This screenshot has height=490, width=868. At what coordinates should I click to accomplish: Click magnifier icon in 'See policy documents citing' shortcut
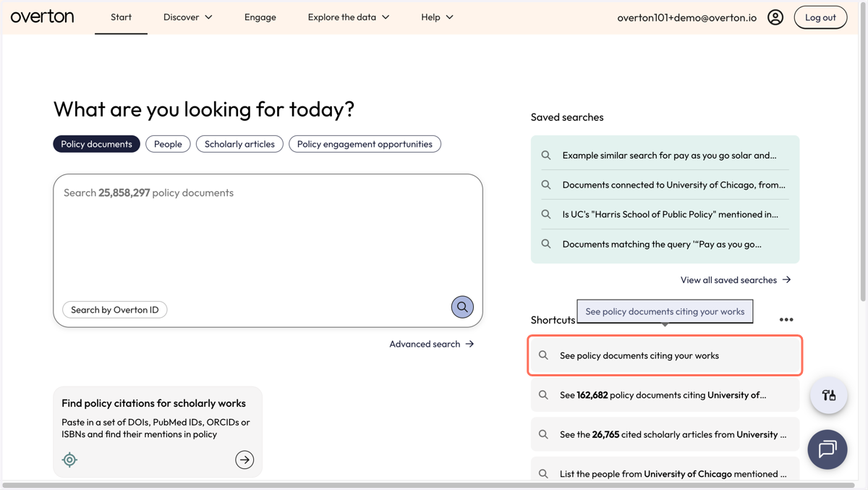[543, 355]
